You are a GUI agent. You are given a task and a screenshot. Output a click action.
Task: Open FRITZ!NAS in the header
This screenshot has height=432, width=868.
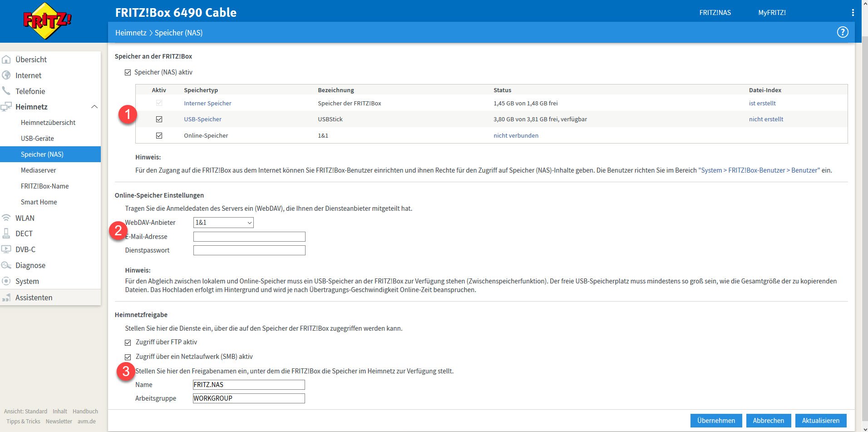715,13
